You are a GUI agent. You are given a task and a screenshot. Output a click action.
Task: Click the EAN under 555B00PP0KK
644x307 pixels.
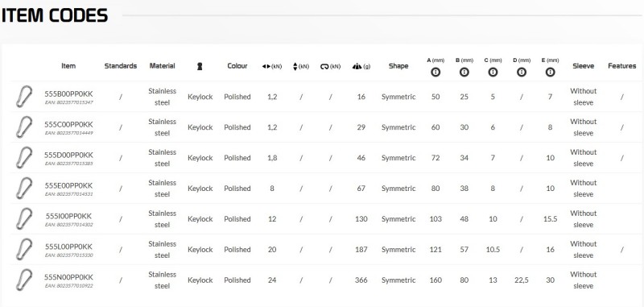pos(68,102)
